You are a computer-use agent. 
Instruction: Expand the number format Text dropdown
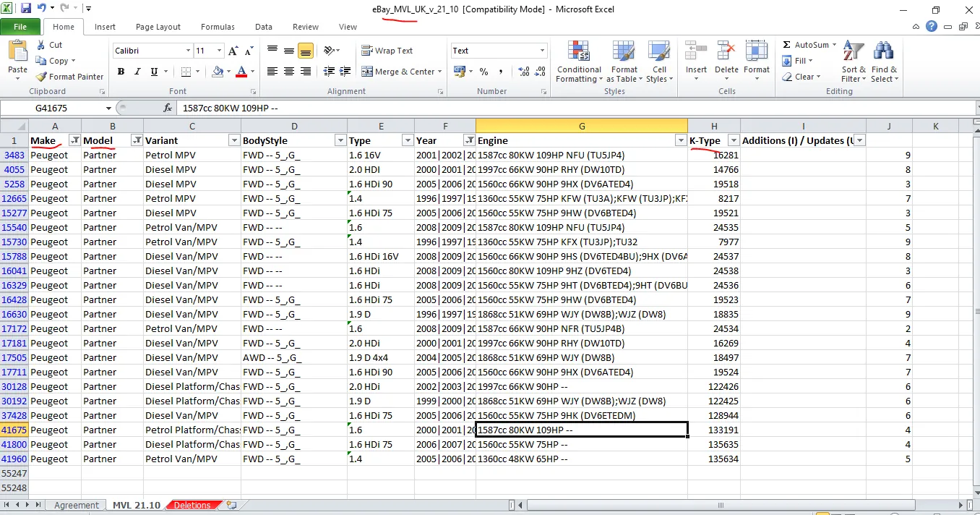(x=542, y=51)
